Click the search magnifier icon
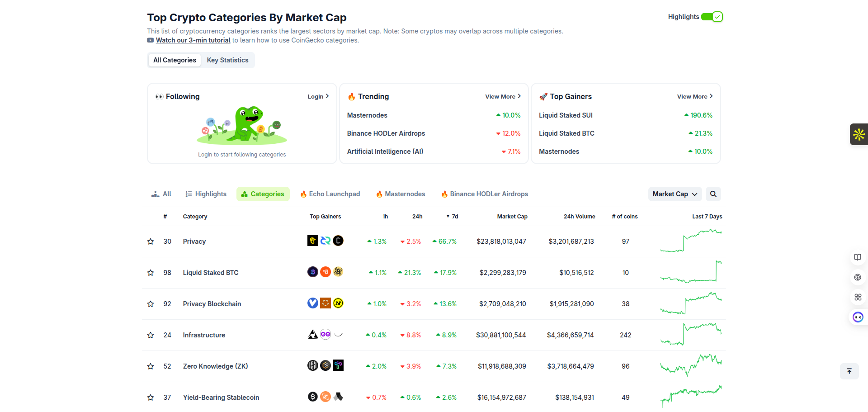The width and height of the screenshot is (868, 412). (713, 194)
